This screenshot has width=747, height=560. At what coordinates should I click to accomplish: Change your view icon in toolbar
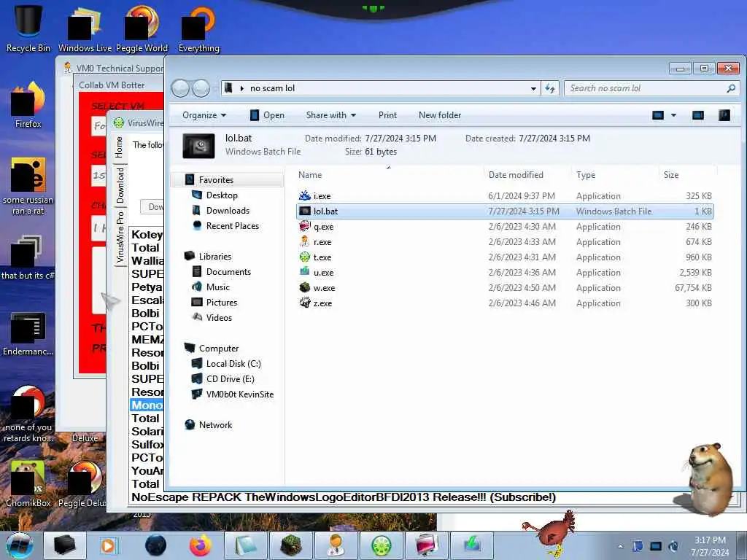(x=658, y=115)
